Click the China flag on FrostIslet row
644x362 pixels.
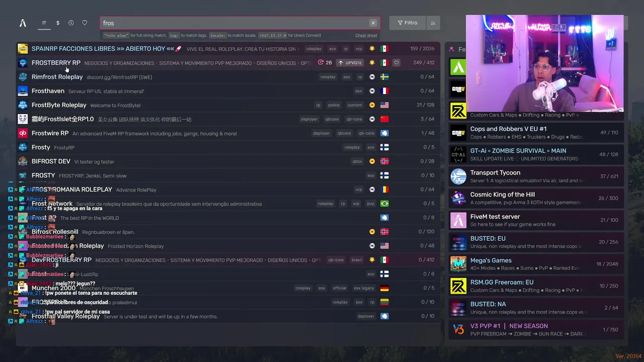click(x=384, y=119)
